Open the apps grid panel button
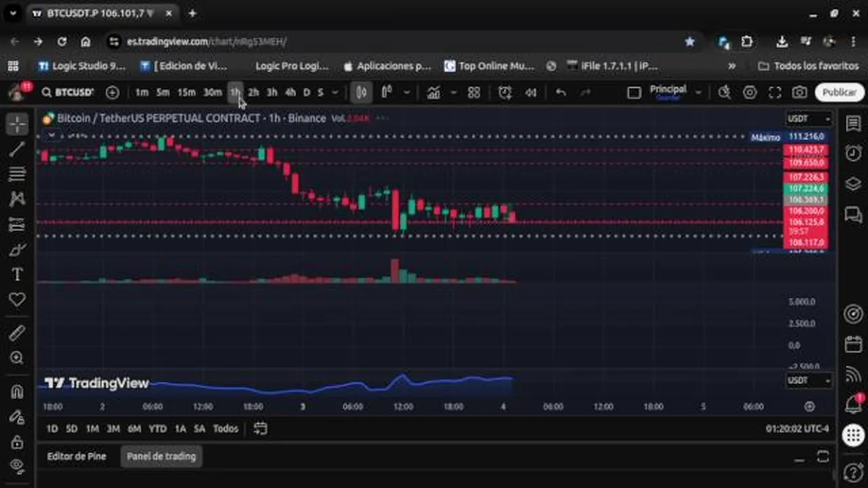The height and width of the screenshot is (488, 868). [x=853, y=435]
